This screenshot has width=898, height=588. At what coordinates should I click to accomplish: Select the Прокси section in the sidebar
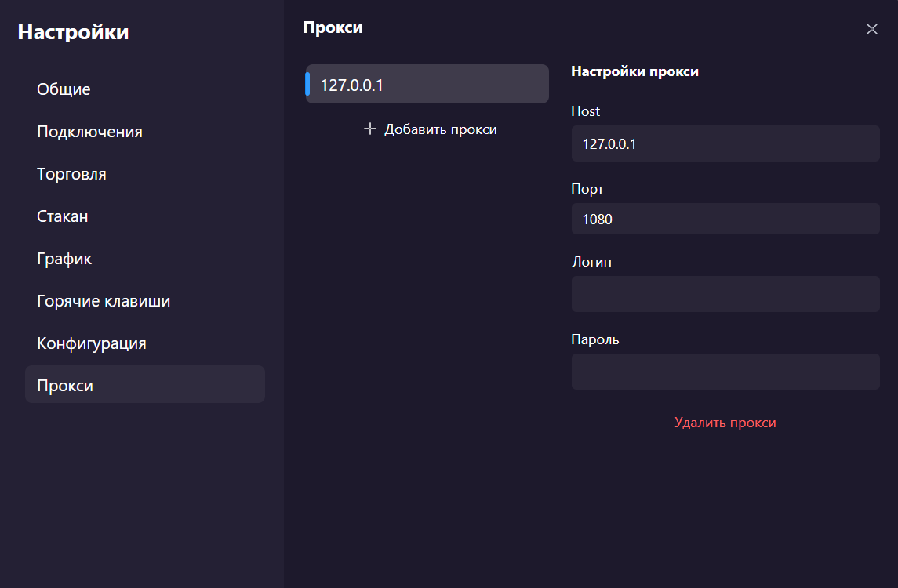[145, 385]
